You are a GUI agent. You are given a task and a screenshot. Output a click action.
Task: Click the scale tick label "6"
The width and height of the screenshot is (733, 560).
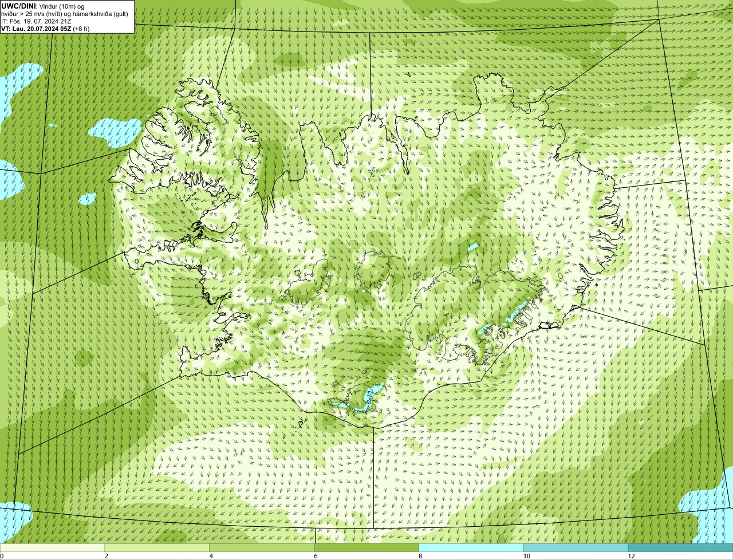coord(316,556)
